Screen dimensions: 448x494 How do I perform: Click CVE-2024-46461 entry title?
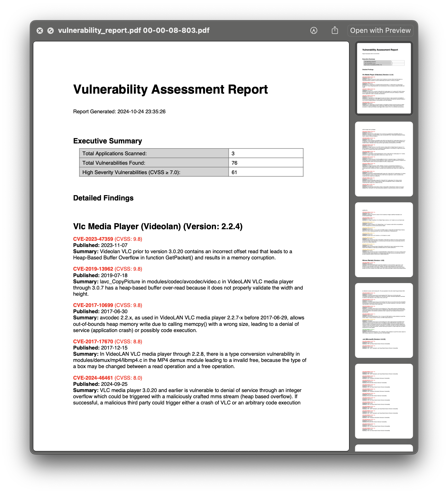(108, 378)
